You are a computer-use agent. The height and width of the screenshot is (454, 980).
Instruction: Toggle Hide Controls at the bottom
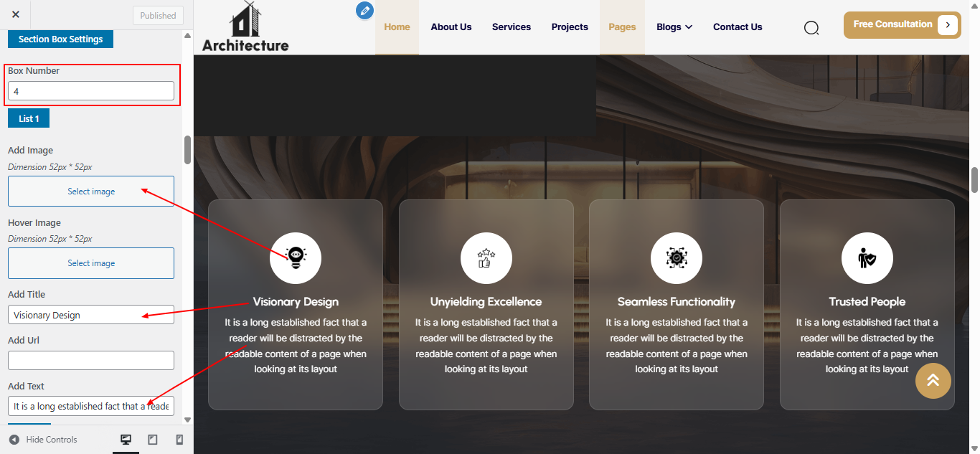tap(43, 439)
